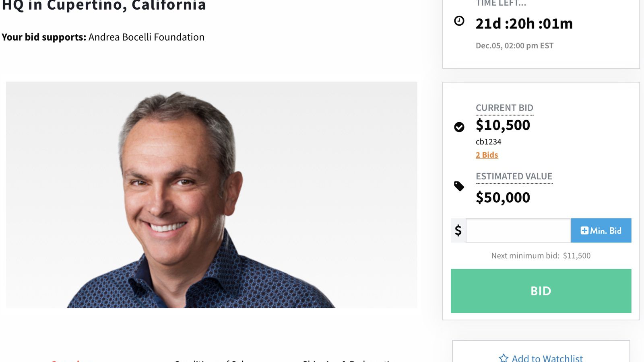Click the clock icon beside time left

click(459, 21)
